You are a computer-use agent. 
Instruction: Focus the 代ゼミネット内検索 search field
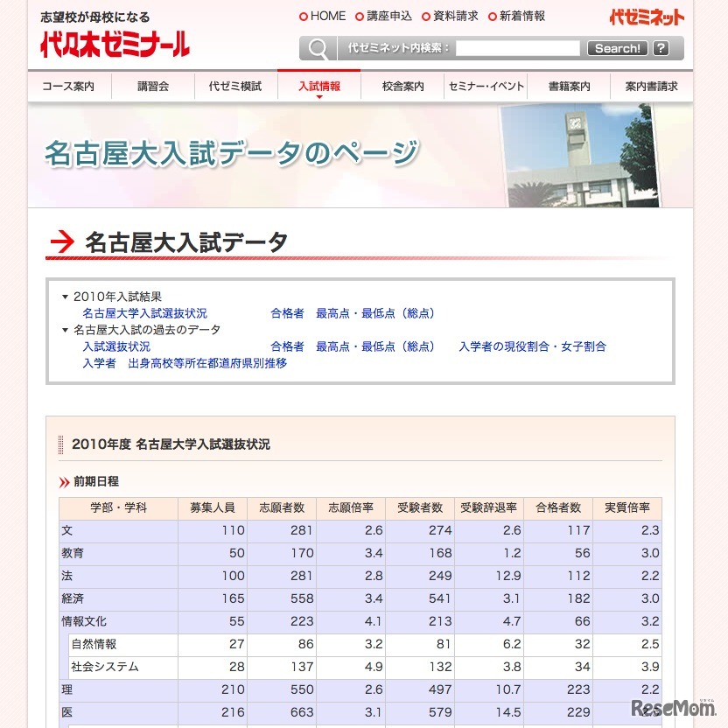518,48
